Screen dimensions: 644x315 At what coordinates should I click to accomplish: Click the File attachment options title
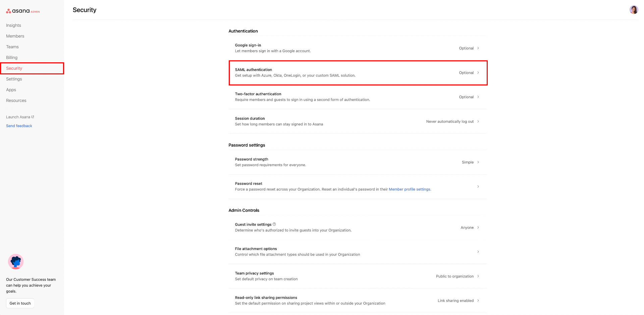[256, 249]
